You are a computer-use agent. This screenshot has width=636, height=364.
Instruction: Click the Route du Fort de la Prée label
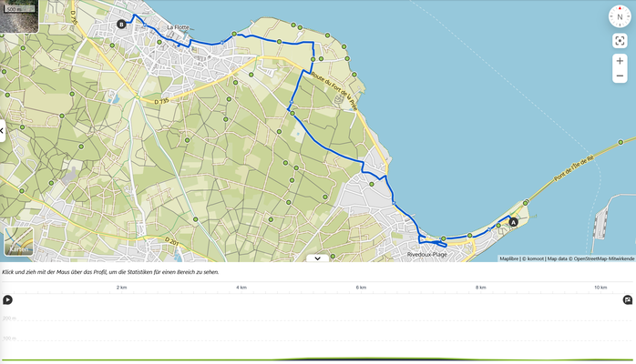tap(334, 91)
